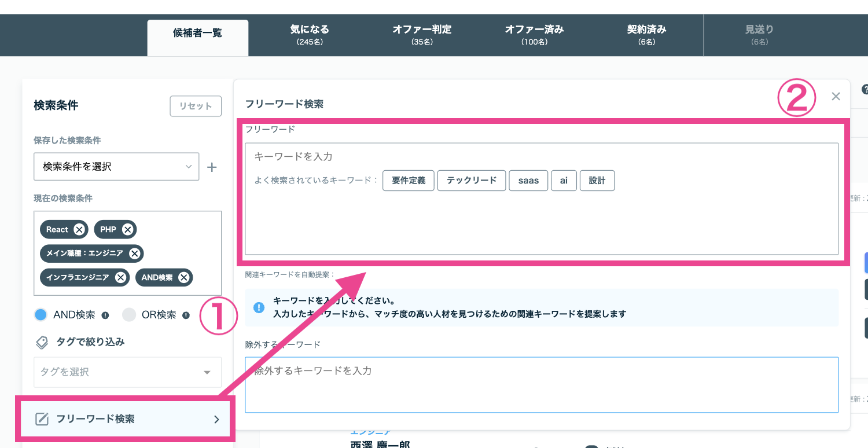Click the よく検索されているキーワード label
868x448 pixels.
pyautogui.click(x=316, y=181)
